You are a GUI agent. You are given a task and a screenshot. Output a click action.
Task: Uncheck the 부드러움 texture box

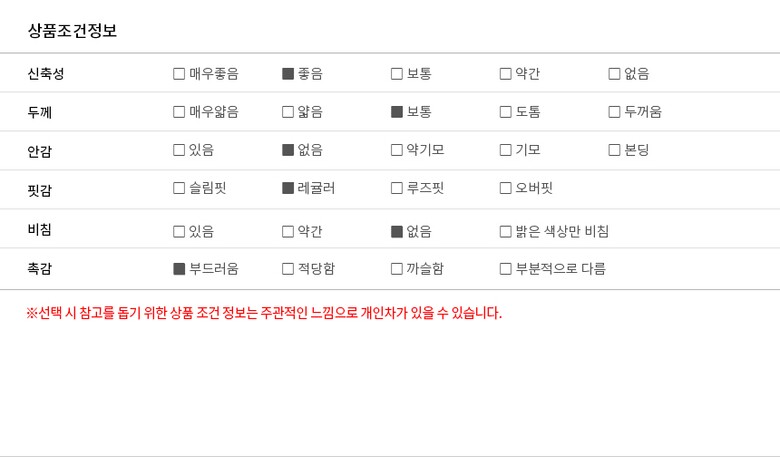(179, 269)
